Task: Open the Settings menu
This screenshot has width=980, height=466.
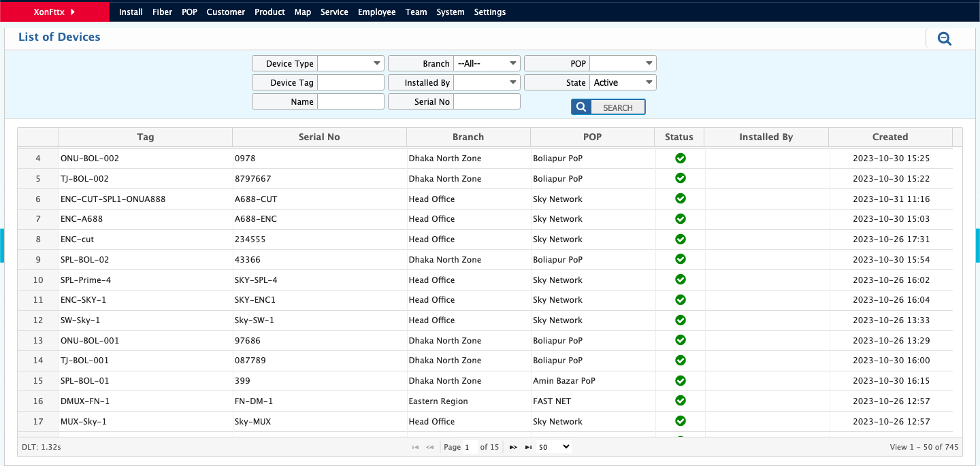Action: point(489,12)
